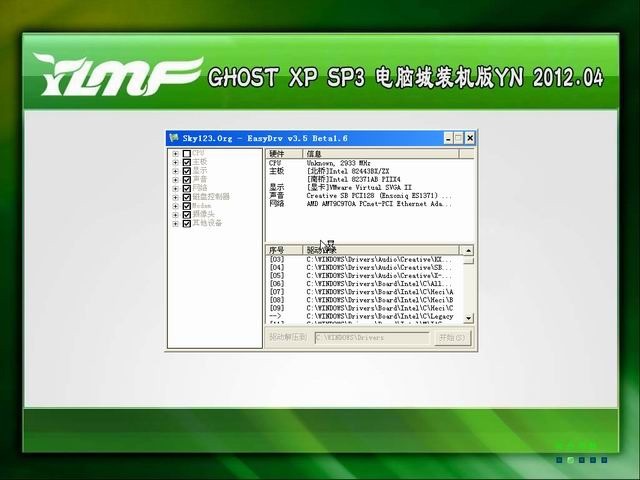Viewport: 640px width, 480px height.
Task: Expand the 声音 tree node
Action: (x=176, y=180)
